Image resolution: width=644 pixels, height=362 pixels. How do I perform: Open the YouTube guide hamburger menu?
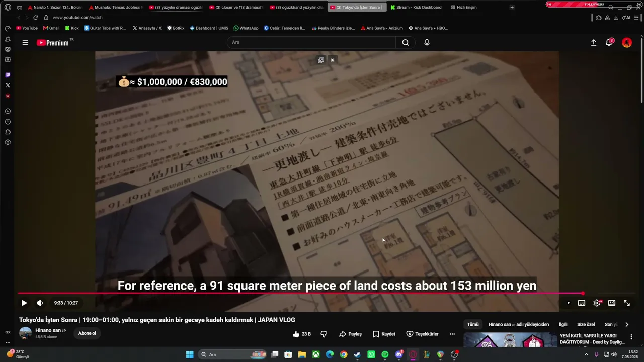click(25, 43)
